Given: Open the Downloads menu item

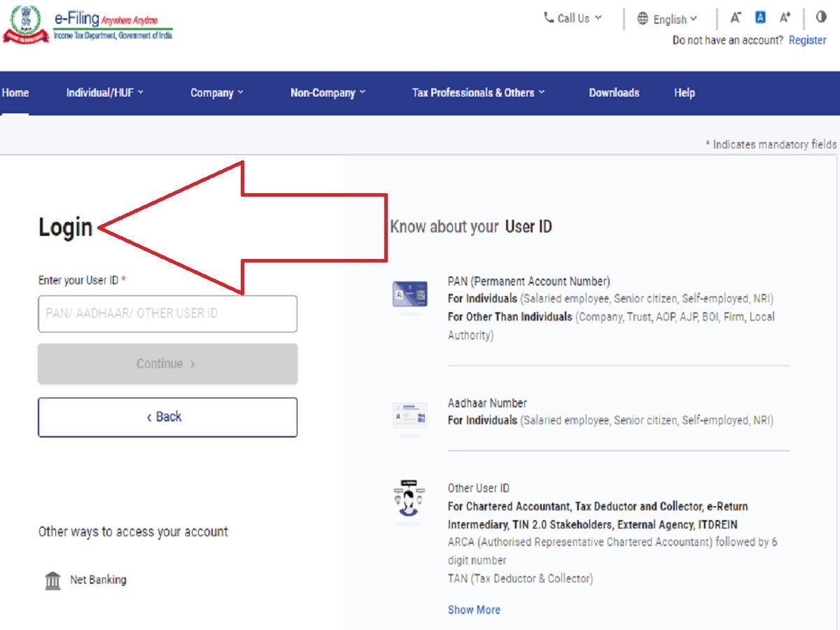Looking at the screenshot, I should pyautogui.click(x=614, y=92).
